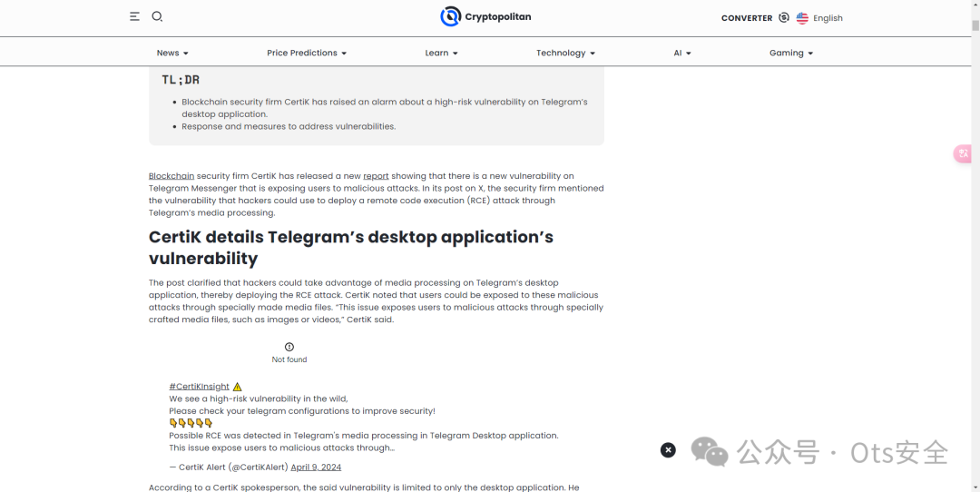Expand the Gaming menu
The image size is (980, 492).
coord(791,53)
